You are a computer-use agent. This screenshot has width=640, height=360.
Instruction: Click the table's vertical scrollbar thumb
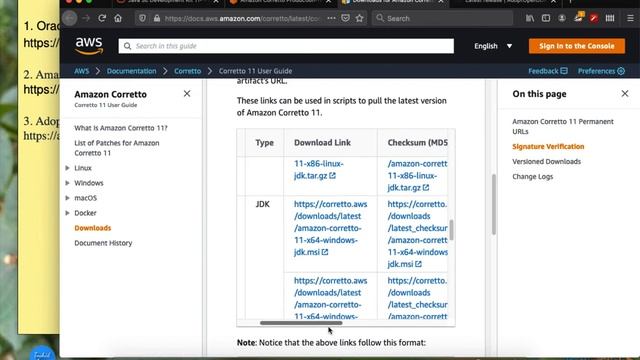point(451,230)
